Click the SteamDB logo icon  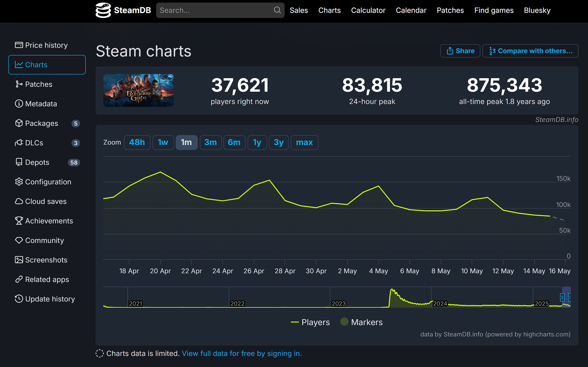click(103, 10)
